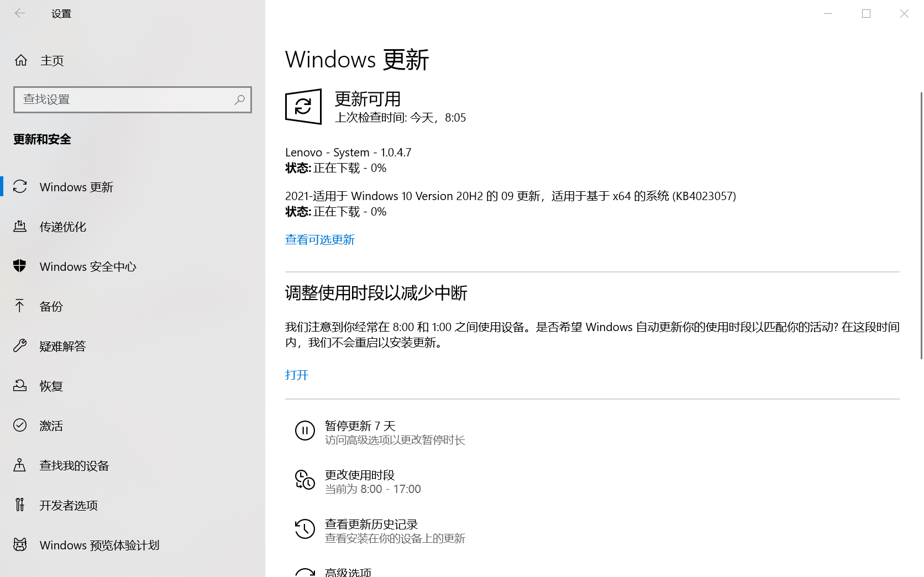Viewport: 924px width, 577px height.
Task: Open 恢复 page
Action: (x=133, y=386)
